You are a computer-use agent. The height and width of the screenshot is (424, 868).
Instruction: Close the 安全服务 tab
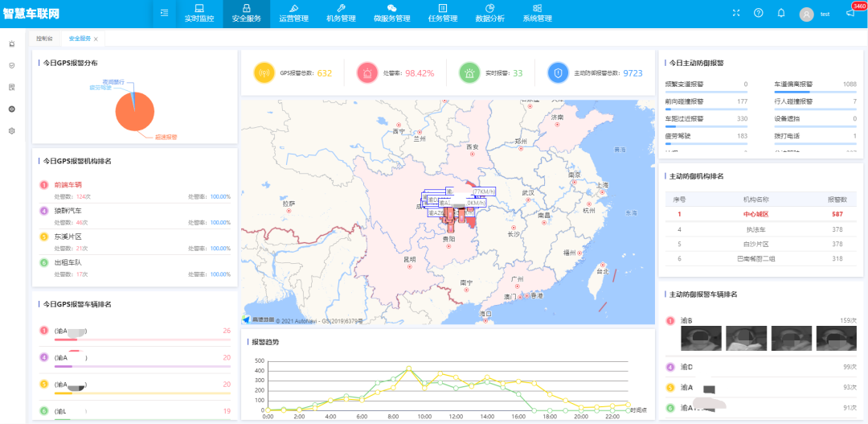tap(96, 39)
